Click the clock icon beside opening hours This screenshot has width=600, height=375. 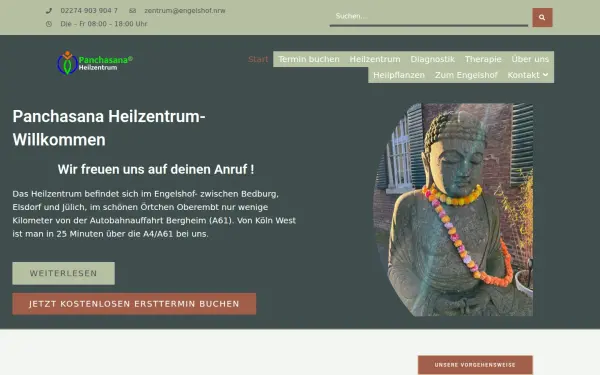[49, 24]
